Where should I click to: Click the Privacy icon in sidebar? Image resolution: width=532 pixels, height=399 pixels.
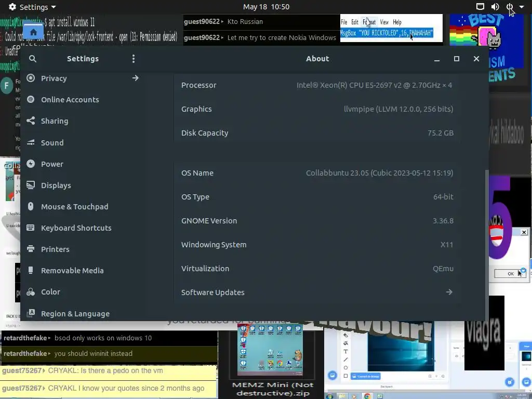pyautogui.click(x=31, y=78)
